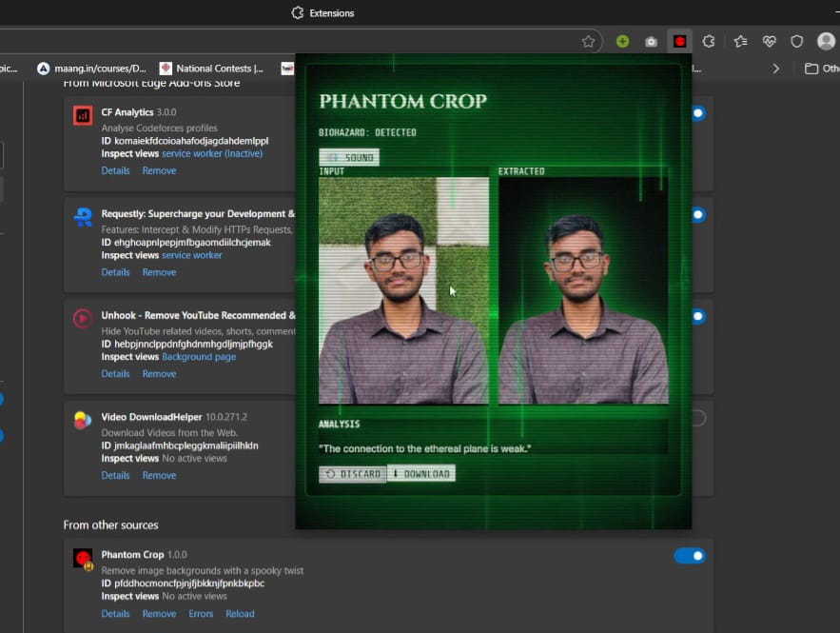Open the green plus extension icon
The width and height of the screenshot is (840, 633).
pyautogui.click(x=622, y=41)
